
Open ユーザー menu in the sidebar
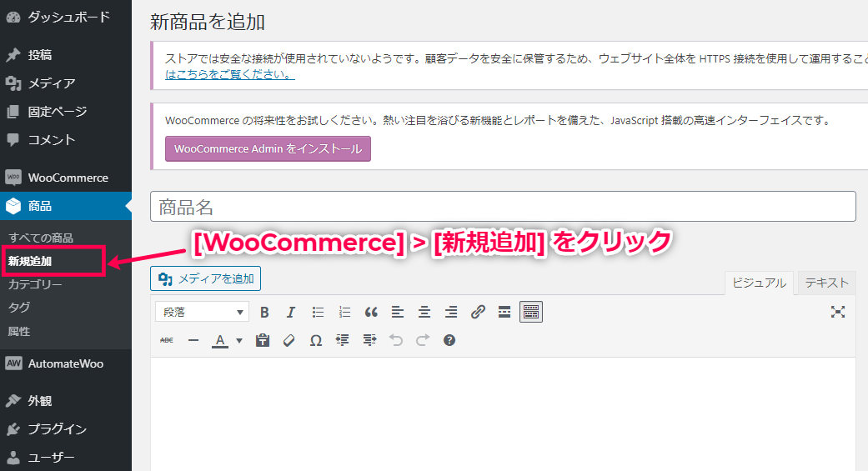point(66,457)
